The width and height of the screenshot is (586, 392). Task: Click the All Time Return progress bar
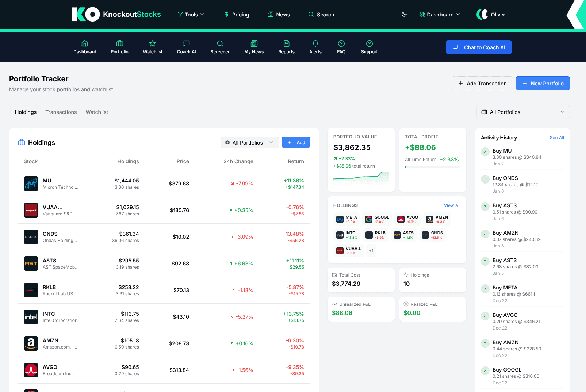pos(432,166)
